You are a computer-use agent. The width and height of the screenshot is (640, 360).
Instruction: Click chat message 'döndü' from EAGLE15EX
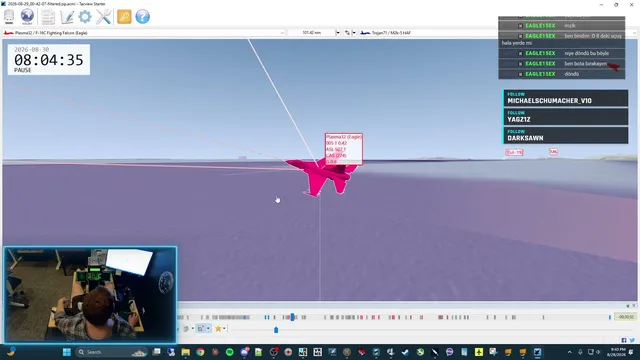[571, 74]
